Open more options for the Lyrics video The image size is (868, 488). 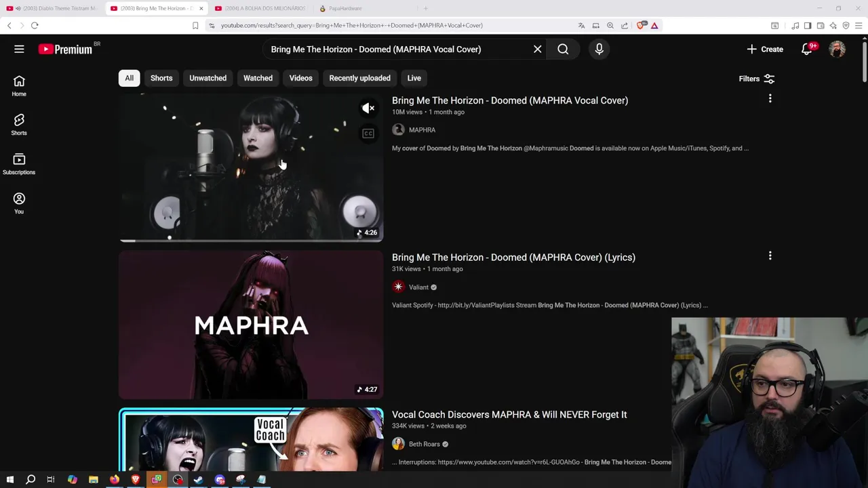click(770, 256)
